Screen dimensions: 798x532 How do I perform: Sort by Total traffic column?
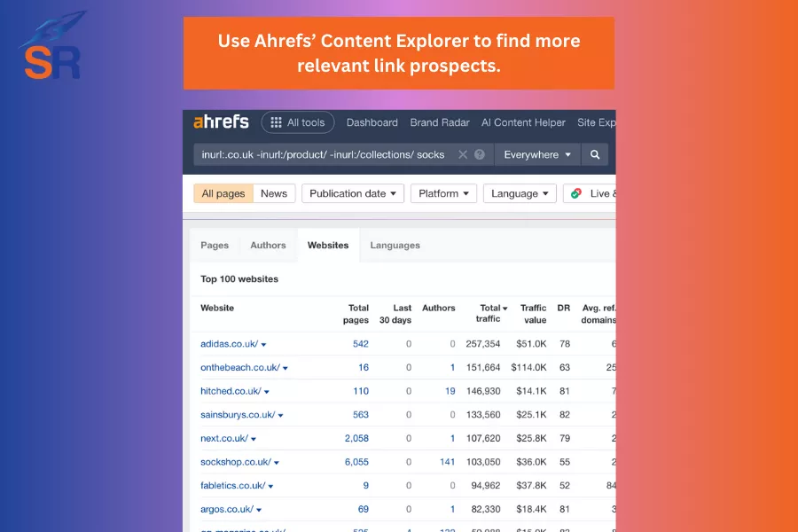[x=491, y=313]
